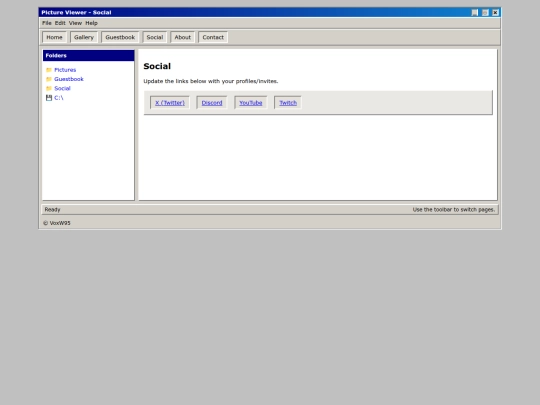This screenshot has width=540, height=405.
Task: Maximize the Picture Viewer window
Action: [x=485, y=13]
